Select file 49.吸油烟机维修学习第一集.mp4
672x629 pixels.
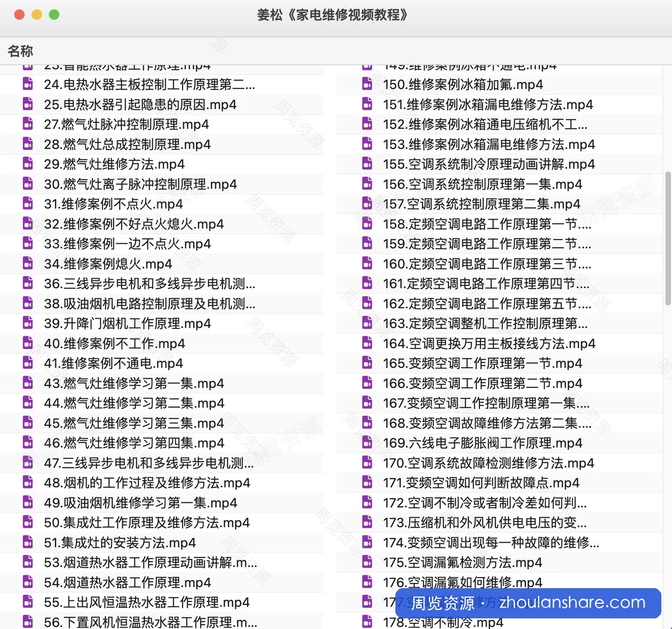(x=140, y=503)
